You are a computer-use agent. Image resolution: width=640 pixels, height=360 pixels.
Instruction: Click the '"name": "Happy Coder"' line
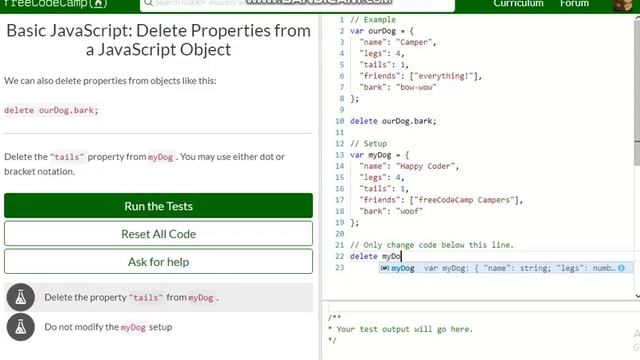(x=409, y=166)
